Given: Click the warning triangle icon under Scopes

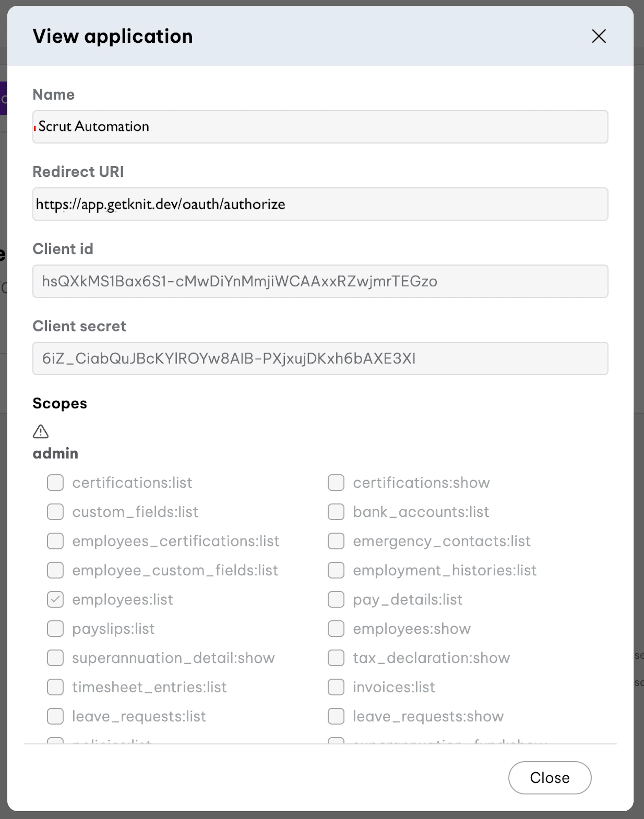Looking at the screenshot, I should (x=41, y=432).
